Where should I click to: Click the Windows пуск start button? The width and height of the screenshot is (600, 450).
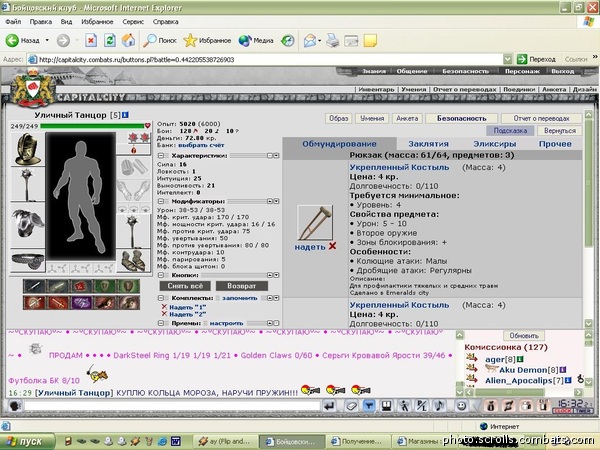point(26,442)
